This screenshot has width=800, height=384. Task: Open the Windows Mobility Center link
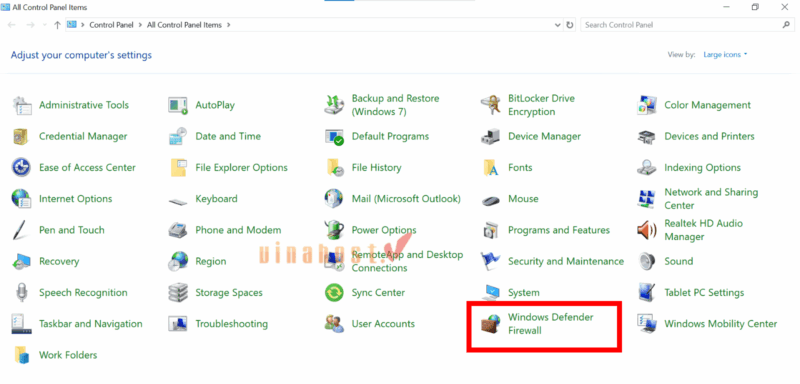coord(720,324)
